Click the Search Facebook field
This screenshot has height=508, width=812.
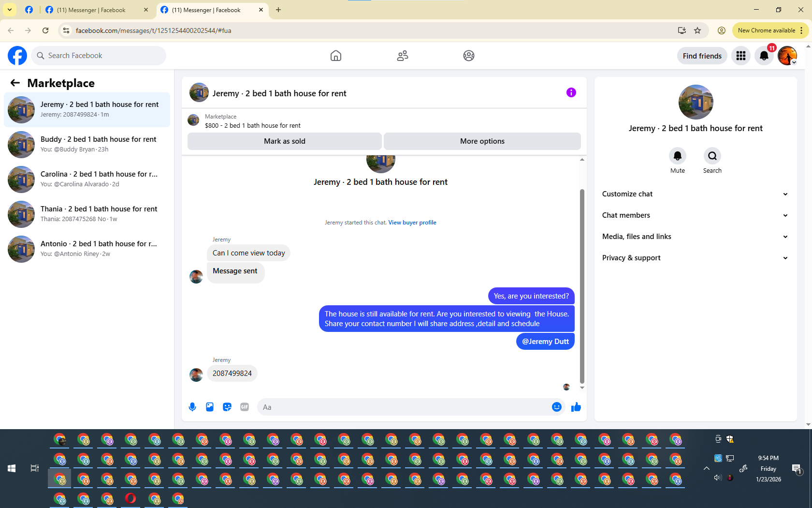pyautogui.click(x=99, y=56)
